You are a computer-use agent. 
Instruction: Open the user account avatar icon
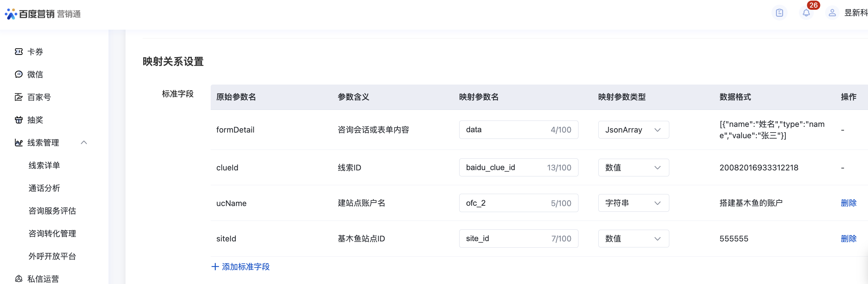(832, 13)
